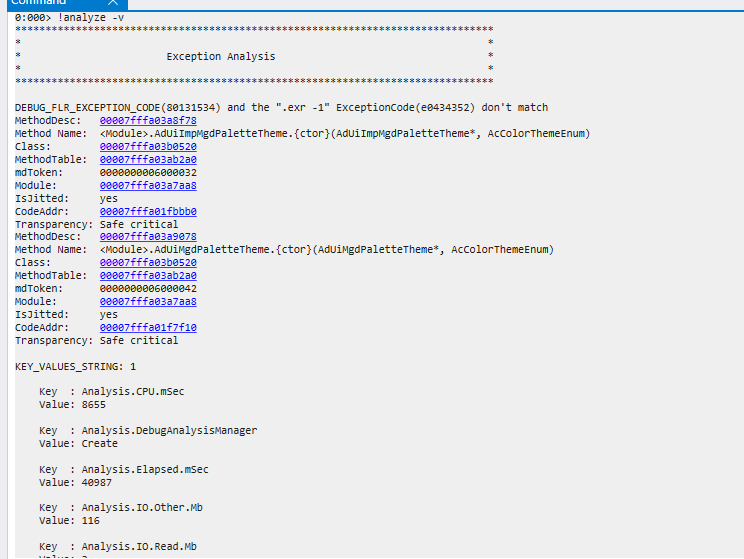The image size is (744, 559).
Task: Open MethodTable link above mdToken 0000000006000042
Action: (148, 275)
